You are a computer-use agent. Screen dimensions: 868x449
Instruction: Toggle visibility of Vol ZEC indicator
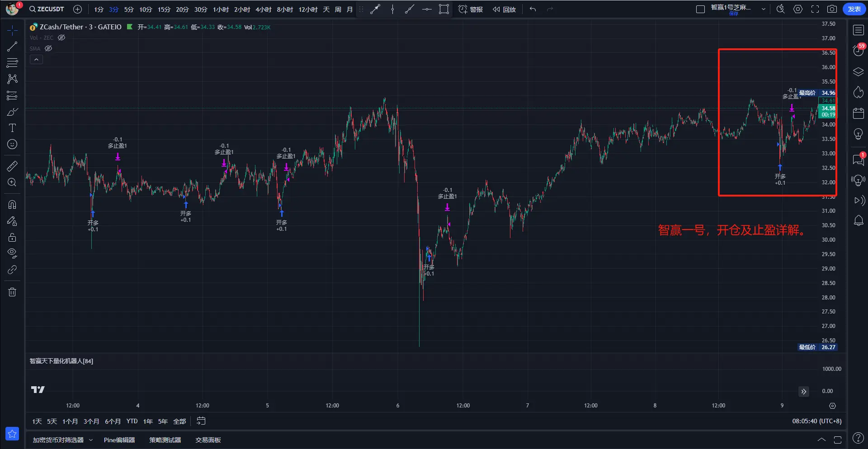click(x=61, y=37)
